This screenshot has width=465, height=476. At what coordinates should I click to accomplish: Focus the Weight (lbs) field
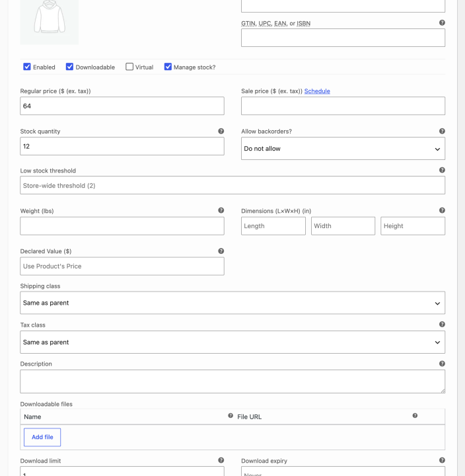click(x=122, y=226)
